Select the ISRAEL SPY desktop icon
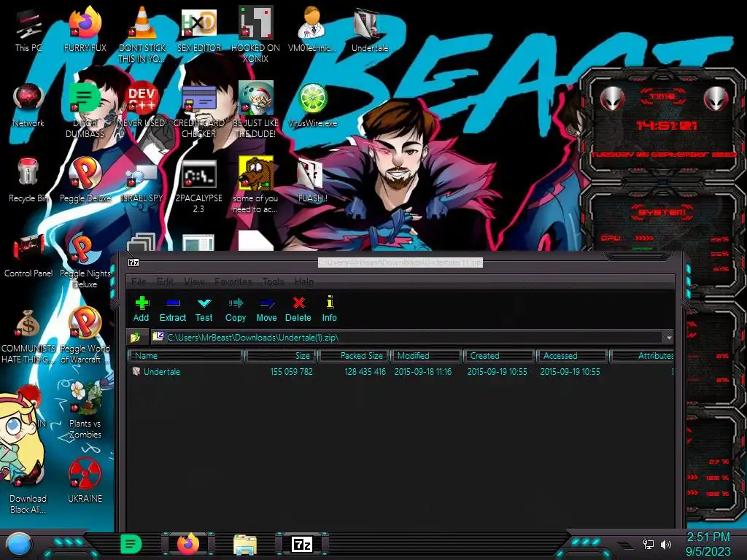The height and width of the screenshot is (560, 747). click(142, 183)
